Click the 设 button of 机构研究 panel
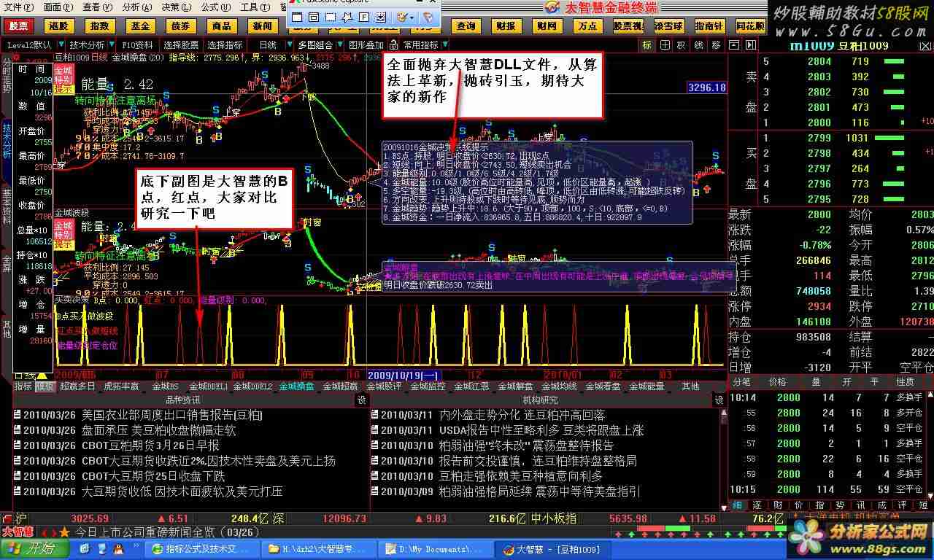This screenshot has height=560, width=934. (719, 400)
